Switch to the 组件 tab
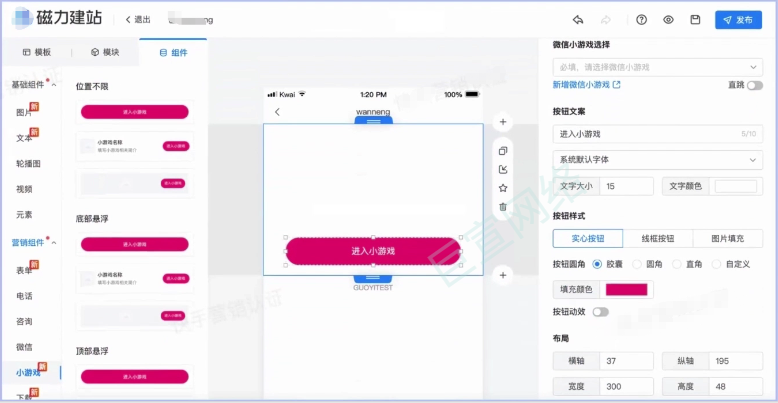 pyautogui.click(x=173, y=53)
